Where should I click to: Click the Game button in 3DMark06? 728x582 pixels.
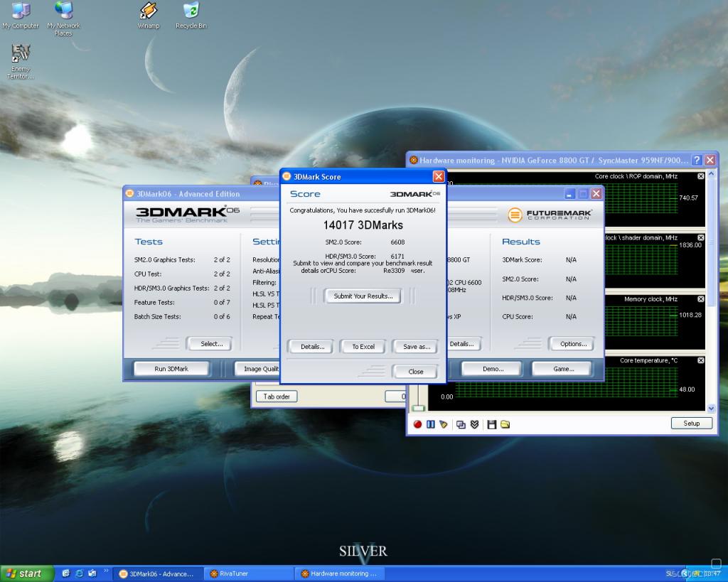[x=563, y=369]
